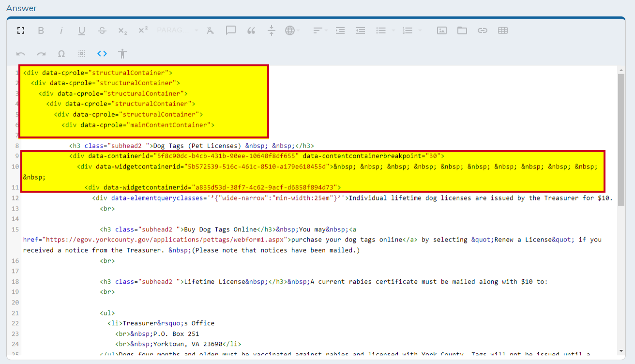Click the first line structuralContainer div

coord(98,73)
